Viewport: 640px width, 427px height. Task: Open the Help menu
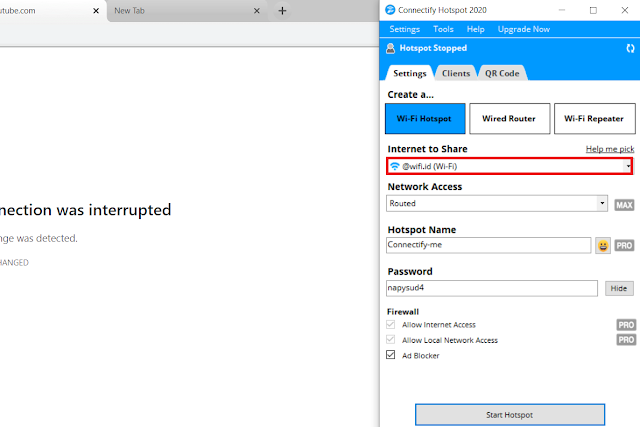click(476, 29)
